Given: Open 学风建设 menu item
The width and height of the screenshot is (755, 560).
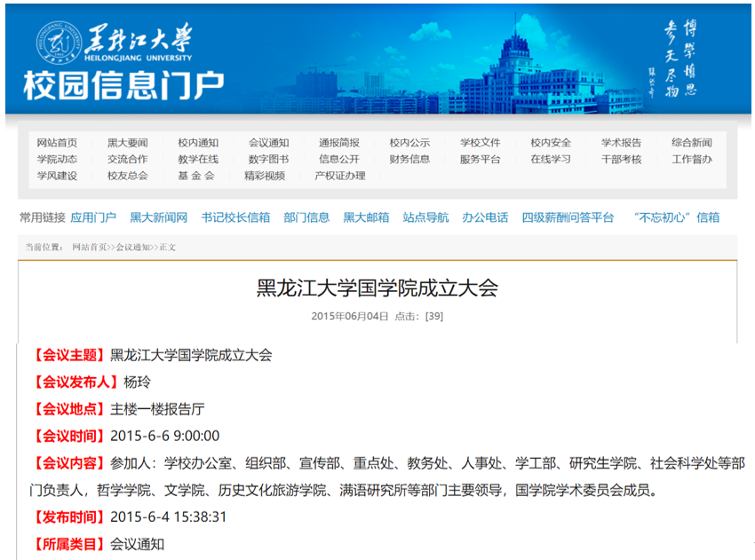Looking at the screenshot, I should tap(58, 176).
